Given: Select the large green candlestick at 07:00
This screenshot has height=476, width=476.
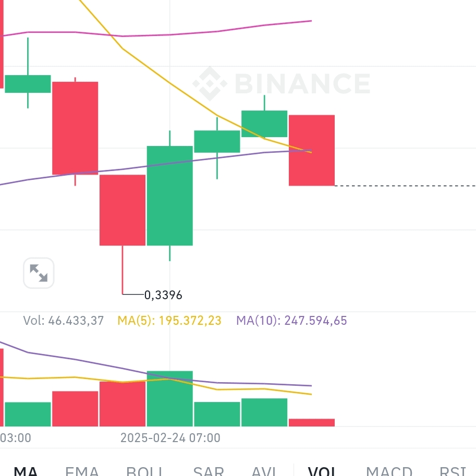Looking at the screenshot, I should point(169,196).
